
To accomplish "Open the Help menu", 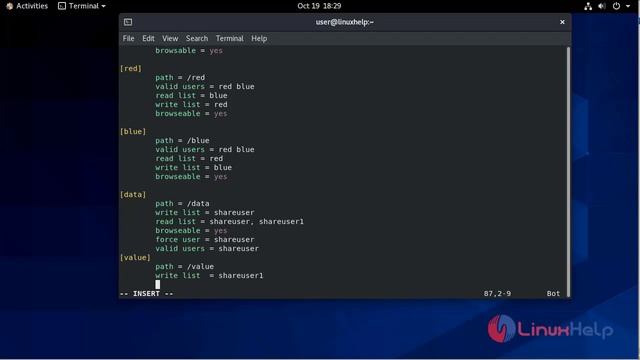I will pyautogui.click(x=259, y=38).
